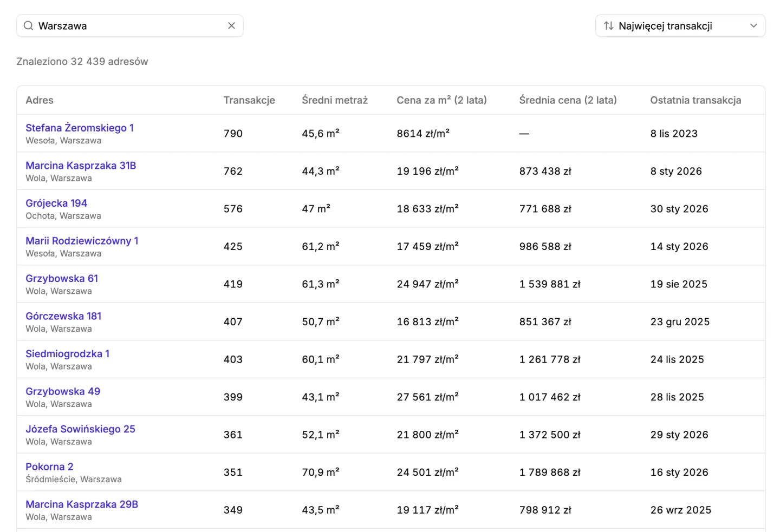
Task: Open the Siedmiogrodzka 1 address
Action: click(x=67, y=354)
